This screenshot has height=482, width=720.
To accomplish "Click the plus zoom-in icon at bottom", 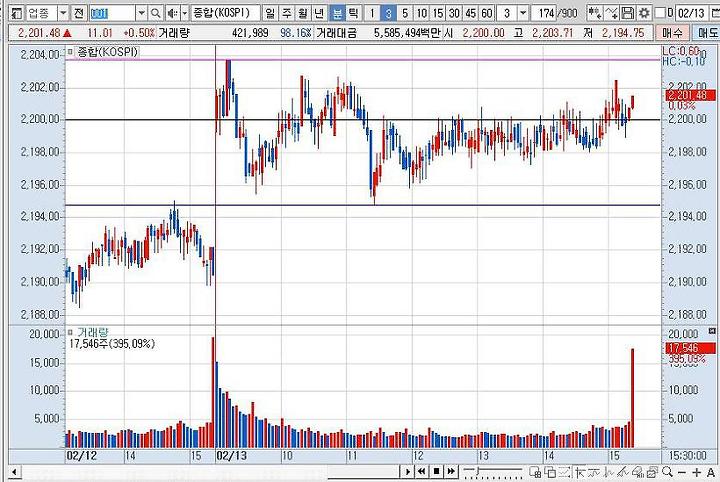I will pyautogui.click(x=697, y=472).
